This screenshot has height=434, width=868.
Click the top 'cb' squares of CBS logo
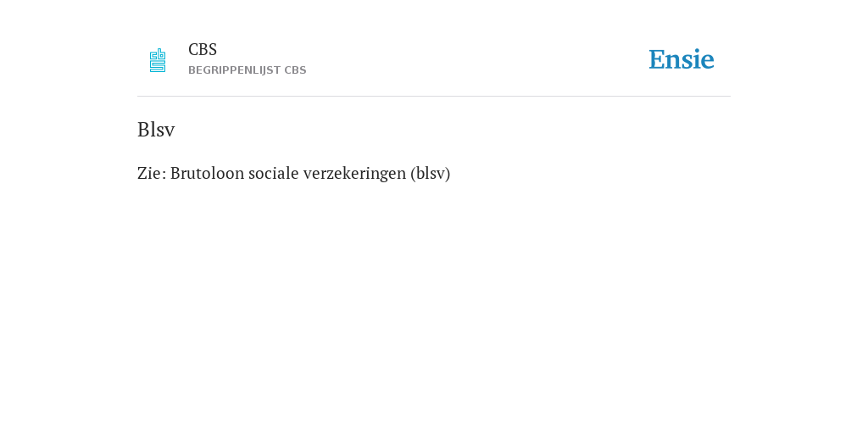[158, 53]
